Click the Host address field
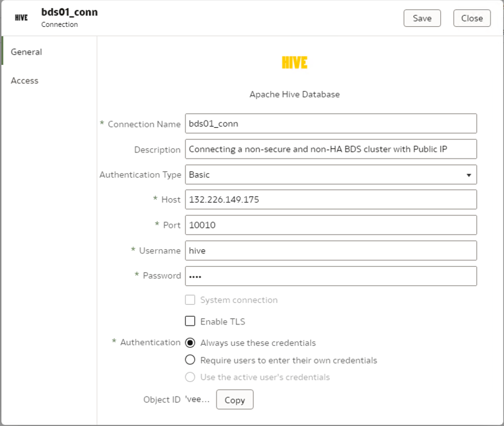This screenshot has height=426, width=504. pos(330,199)
